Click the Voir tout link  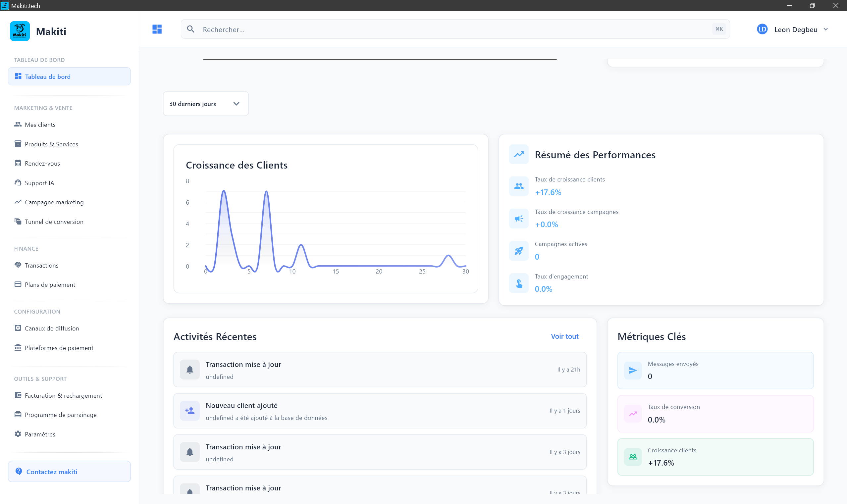(x=564, y=336)
